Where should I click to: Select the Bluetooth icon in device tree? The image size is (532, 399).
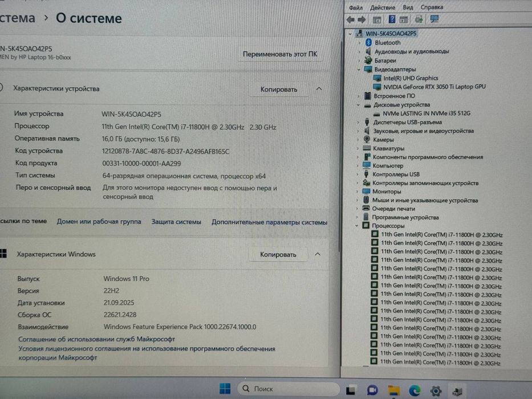[x=369, y=42]
